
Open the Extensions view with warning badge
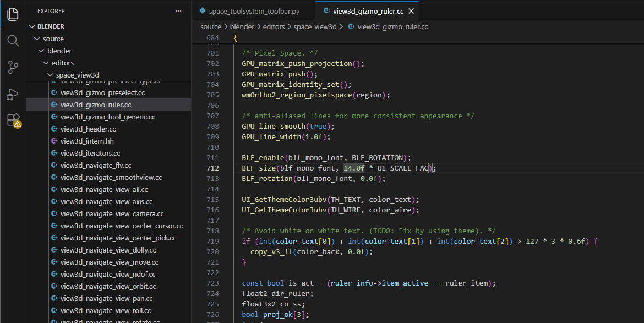14,121
